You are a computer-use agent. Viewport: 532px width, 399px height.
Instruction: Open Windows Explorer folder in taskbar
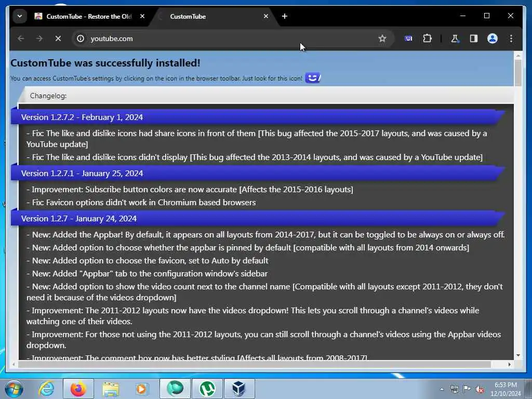tap(111, 389)
